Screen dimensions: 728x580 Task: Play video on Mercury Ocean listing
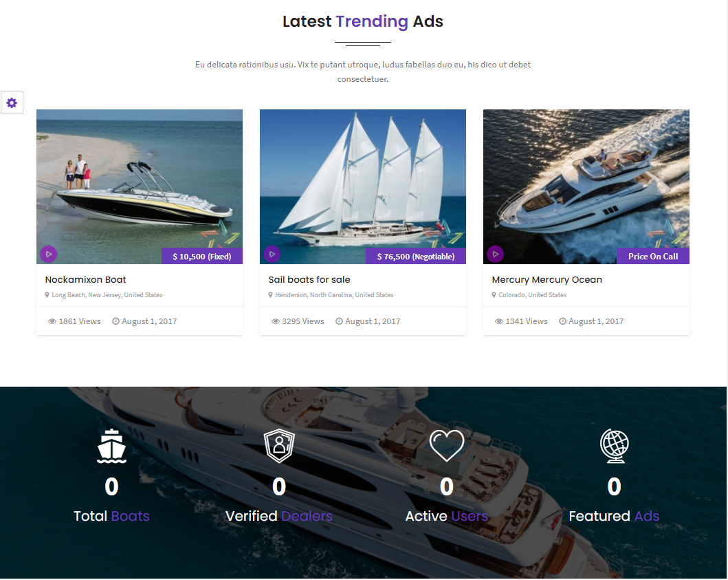tap(496, 254)
